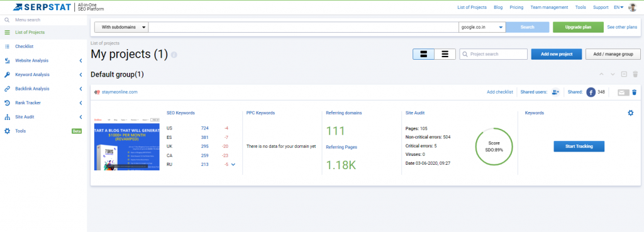Image resolution: width=644 pixels, height=232 pixels.
Task: Click the Start Tracking button
Action: [x=579, y=146]
